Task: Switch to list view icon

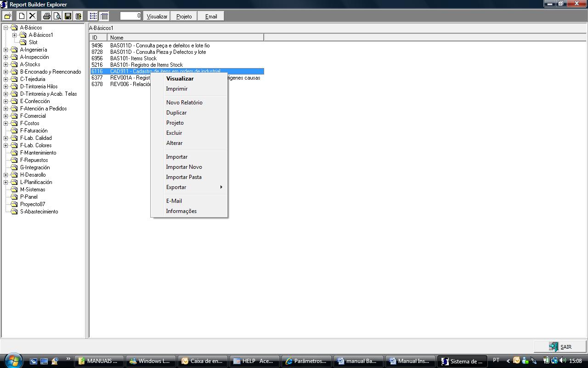Action: (x=93, y=16)
